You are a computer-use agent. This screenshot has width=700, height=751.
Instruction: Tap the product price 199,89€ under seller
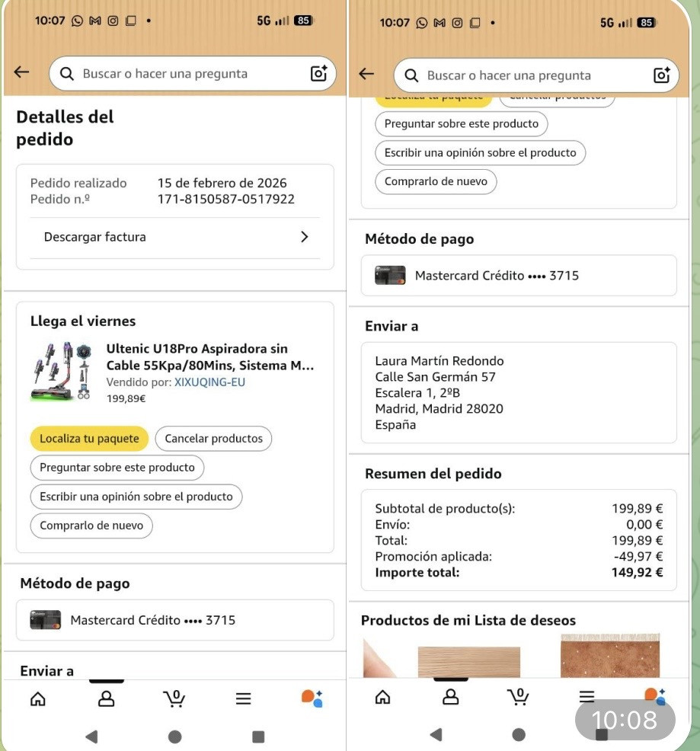pos(126,398)
